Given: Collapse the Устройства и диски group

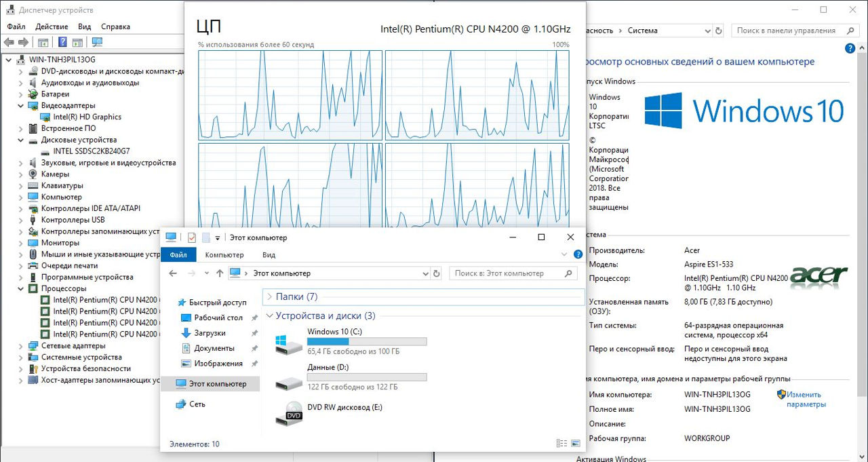Looking at the screenshot, I should (269, 316).
